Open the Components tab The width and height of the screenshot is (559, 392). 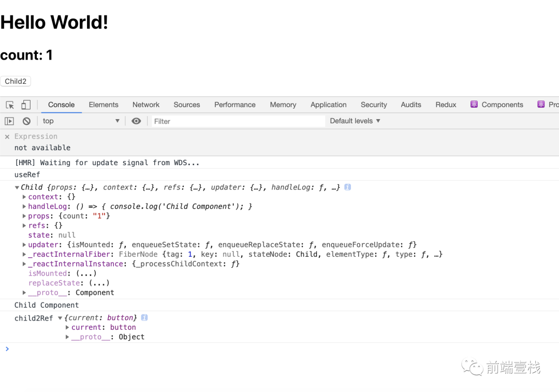tap(497, 105)
